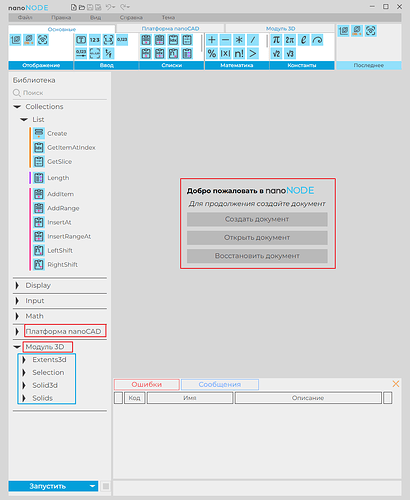
Task: Select the √2 constant icon
Action: [x=276, y=53]
